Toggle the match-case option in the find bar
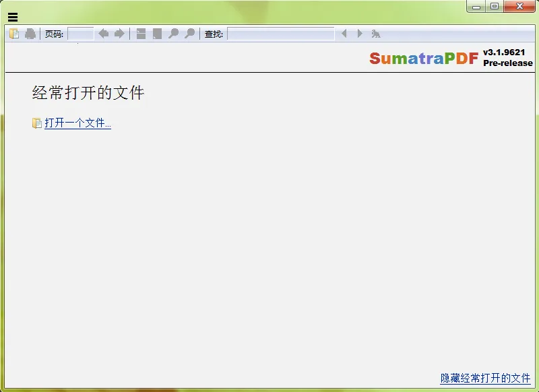Screen dimensions: 539x392 [375, 33]
